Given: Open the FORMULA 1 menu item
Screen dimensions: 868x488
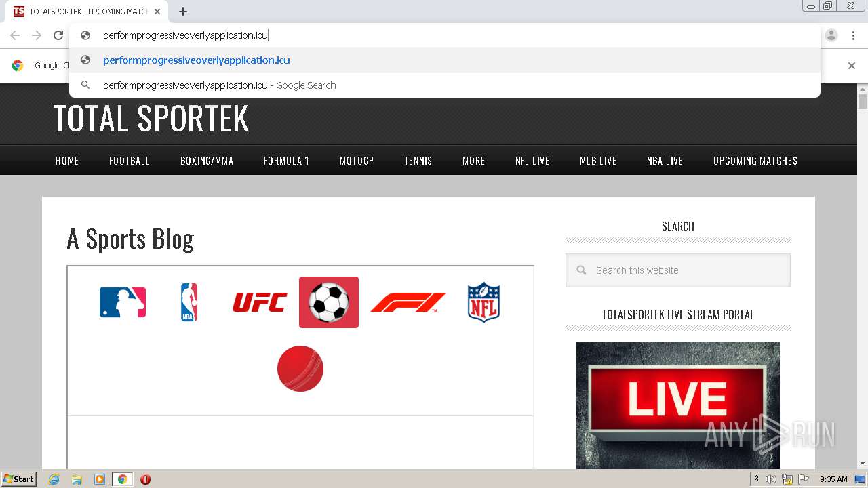Looking at the screenshot, I should coord(286,161).
